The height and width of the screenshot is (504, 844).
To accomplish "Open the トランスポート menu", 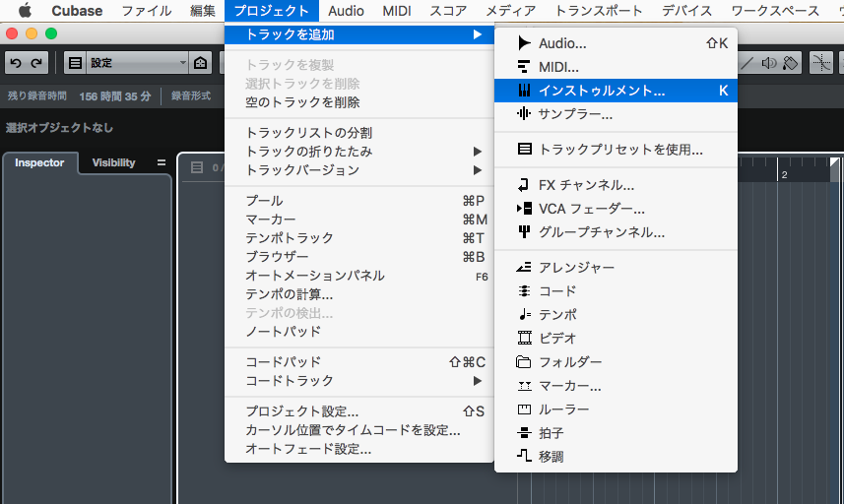I will pos(599,10).
